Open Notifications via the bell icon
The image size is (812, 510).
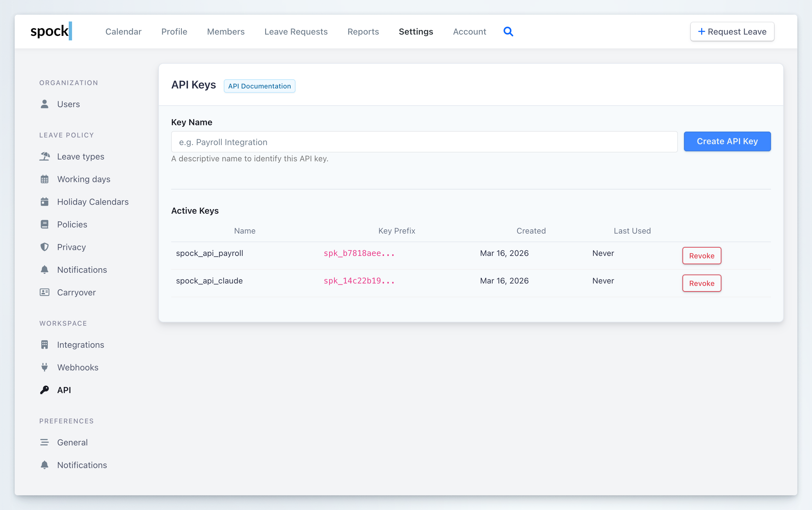(44, 269)
